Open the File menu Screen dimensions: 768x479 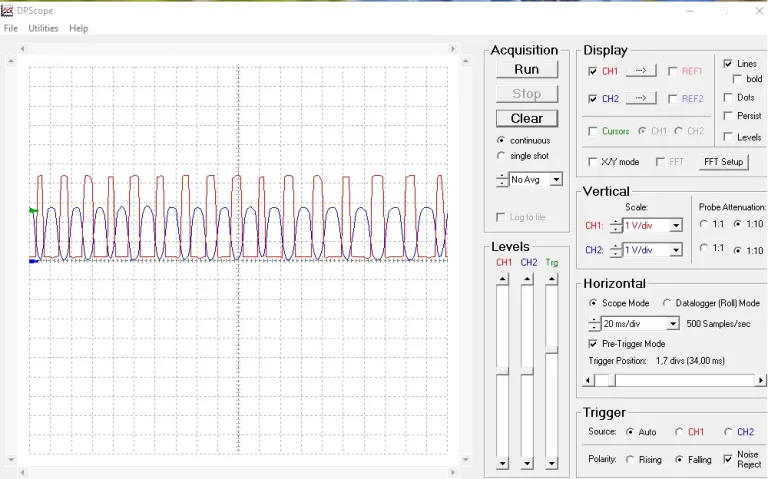(x=11, y=28)
